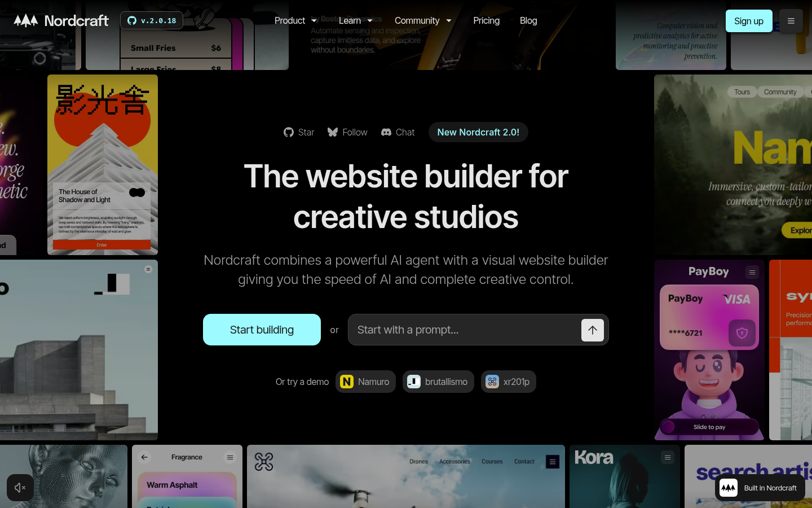
Task: Submit prompt with the up arrow button
Action: [x=593, y=330]
